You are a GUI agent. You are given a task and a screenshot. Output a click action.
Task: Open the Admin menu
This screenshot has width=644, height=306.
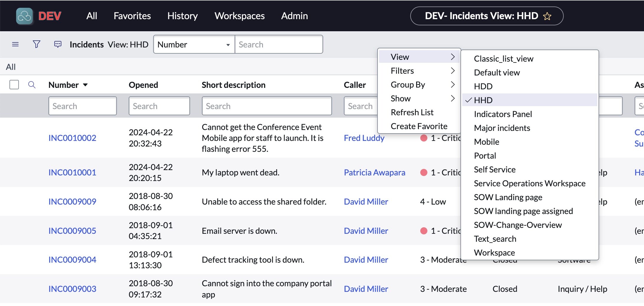pos(294,16)
